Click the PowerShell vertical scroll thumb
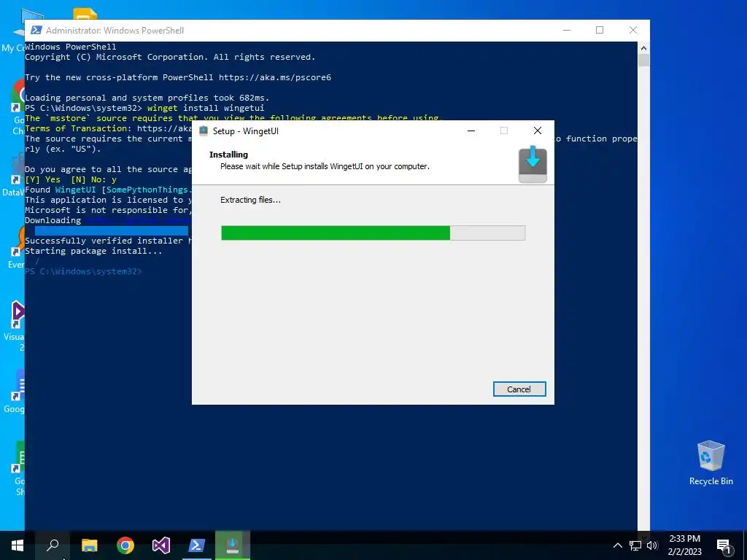This screenshot has width=747, height=560. click(643, 61)
